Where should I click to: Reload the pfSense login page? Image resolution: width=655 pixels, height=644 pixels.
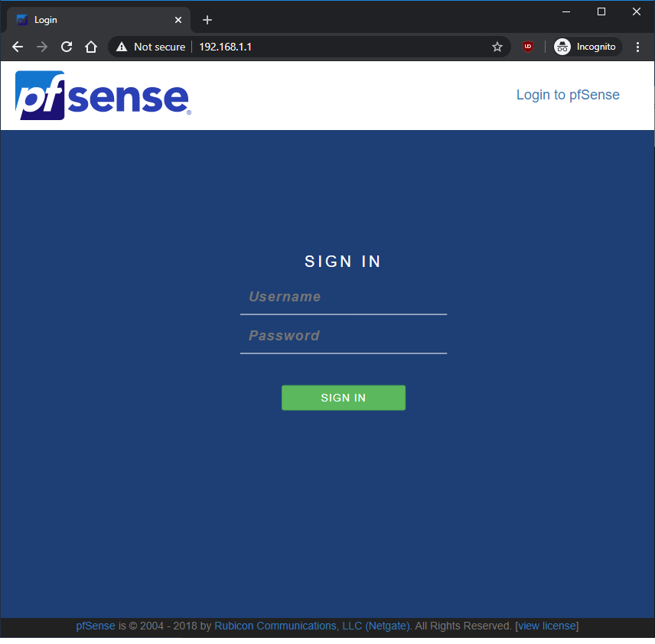click(x=67, y=47)
